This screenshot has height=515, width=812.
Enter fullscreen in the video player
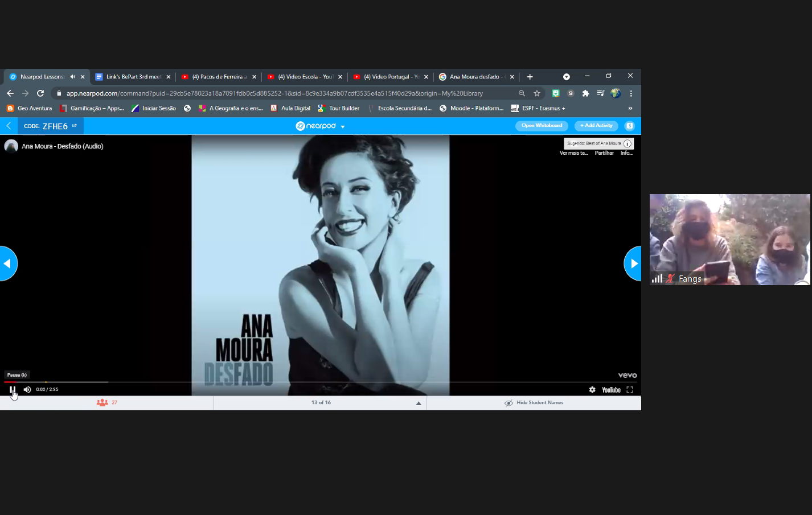[x=630, y=390]
